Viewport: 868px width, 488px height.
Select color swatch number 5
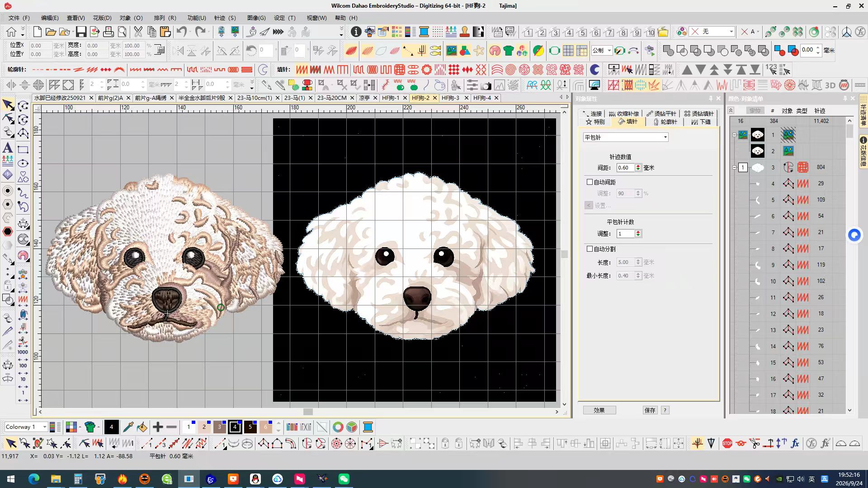250,427
